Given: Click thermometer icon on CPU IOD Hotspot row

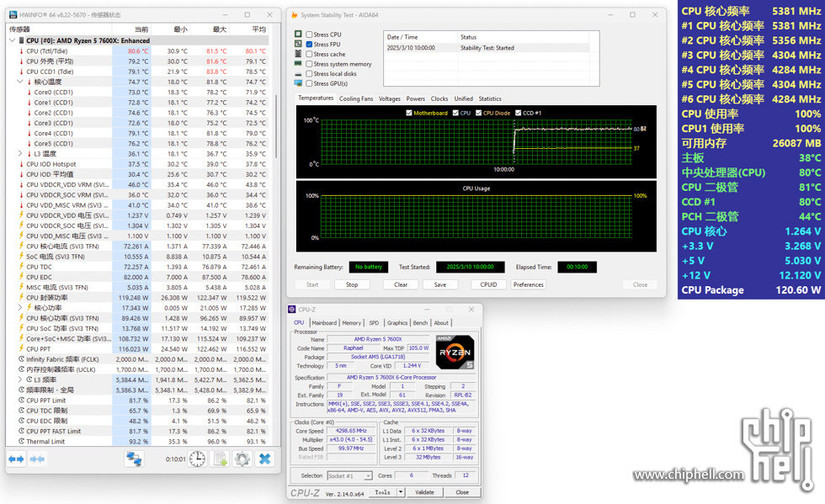Looking at the screenshot, I should coord(22,164).
